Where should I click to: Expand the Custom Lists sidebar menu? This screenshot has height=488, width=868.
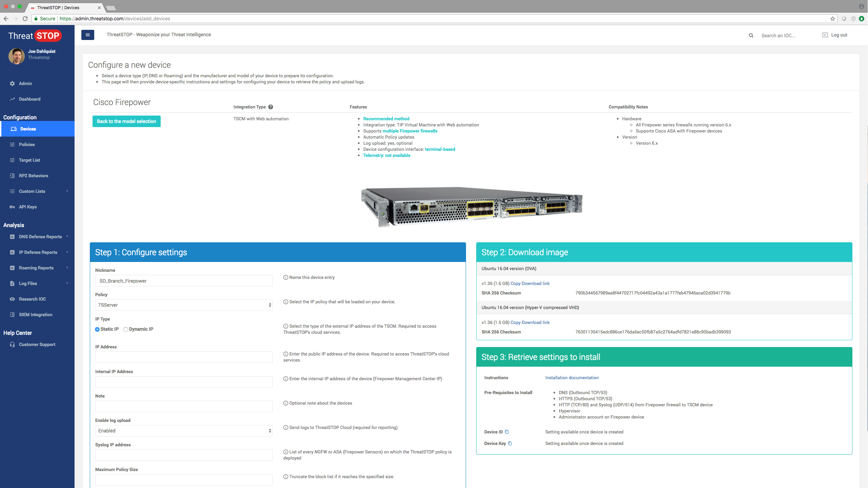pos(32,191)
